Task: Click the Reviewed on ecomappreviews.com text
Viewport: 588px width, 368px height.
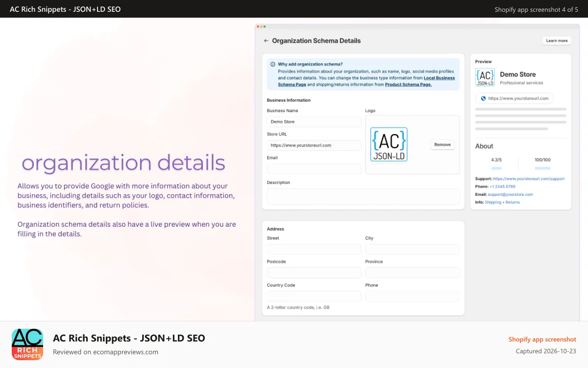Action: (105, 352)
